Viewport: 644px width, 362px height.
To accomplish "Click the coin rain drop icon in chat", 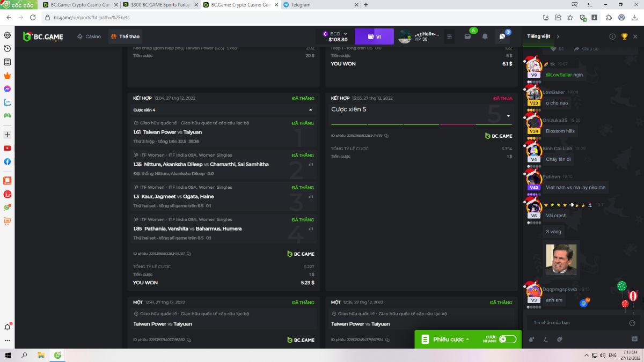I will click(x=531, y=339).
